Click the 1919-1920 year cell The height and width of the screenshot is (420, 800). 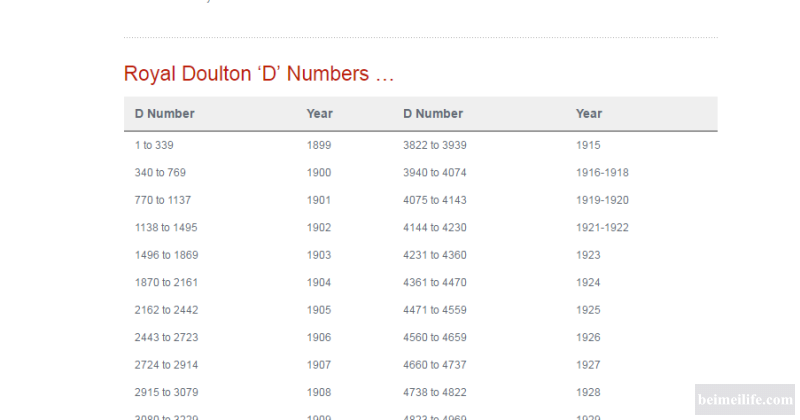click(602, 200)
